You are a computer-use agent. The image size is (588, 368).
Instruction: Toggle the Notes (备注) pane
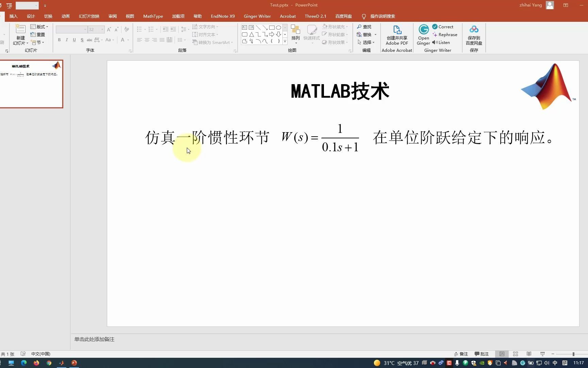tap(461, 354)
